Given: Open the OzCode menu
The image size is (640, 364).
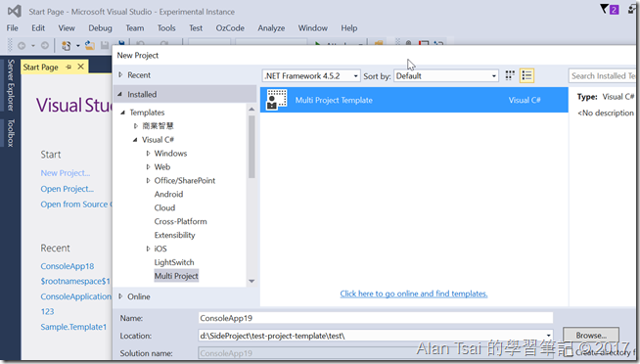Looking at the screenshot, I should [230, 27].
